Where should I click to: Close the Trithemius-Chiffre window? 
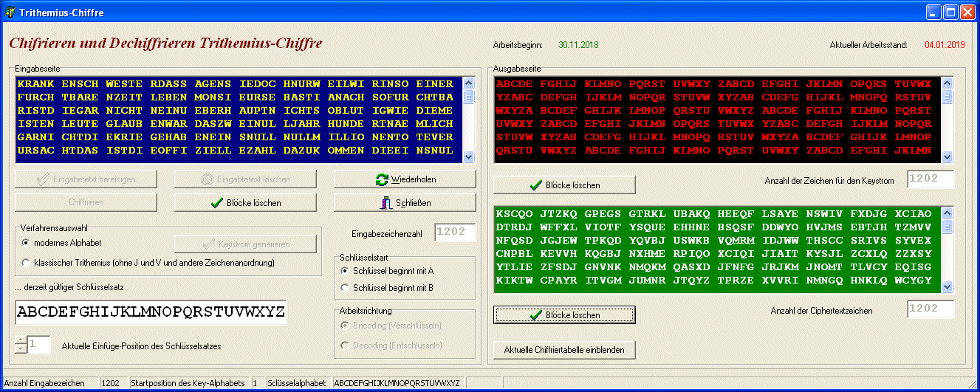[x=967, y=13]
